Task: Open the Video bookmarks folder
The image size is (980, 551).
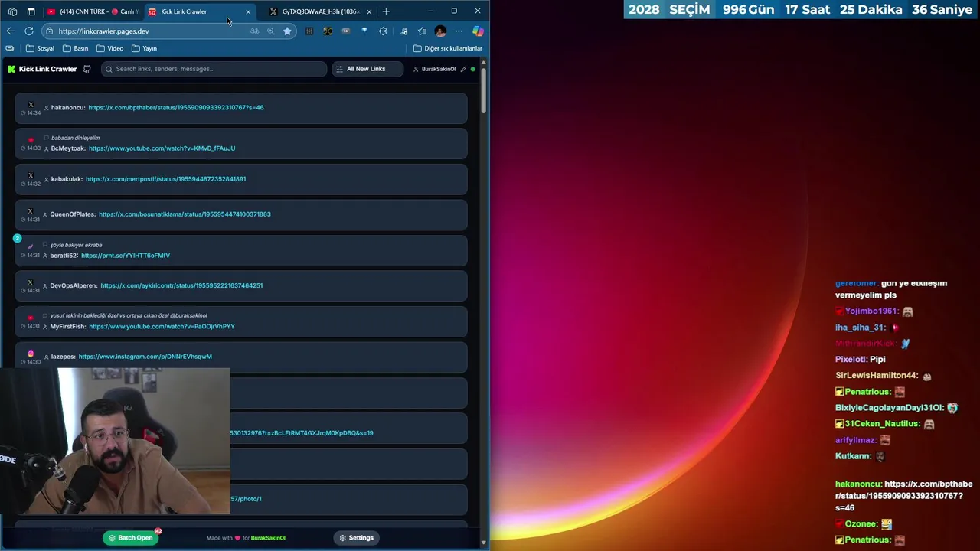Action: point(109,48)
